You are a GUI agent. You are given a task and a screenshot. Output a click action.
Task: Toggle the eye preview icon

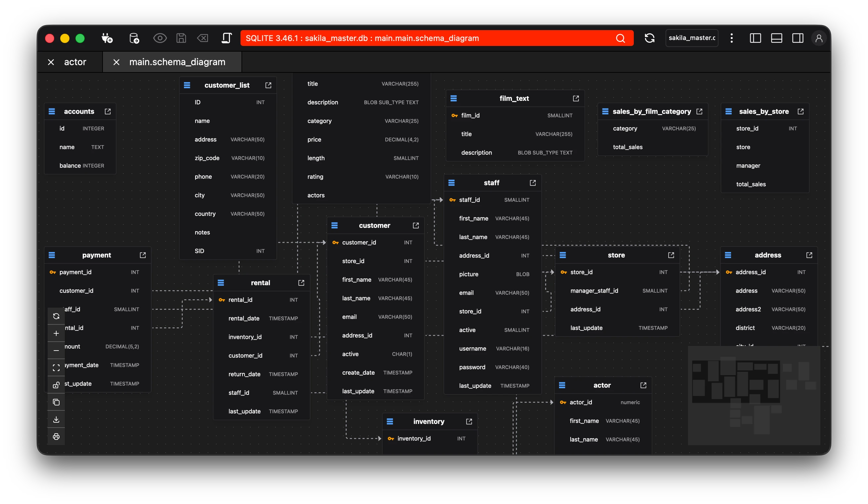point(160,38)
